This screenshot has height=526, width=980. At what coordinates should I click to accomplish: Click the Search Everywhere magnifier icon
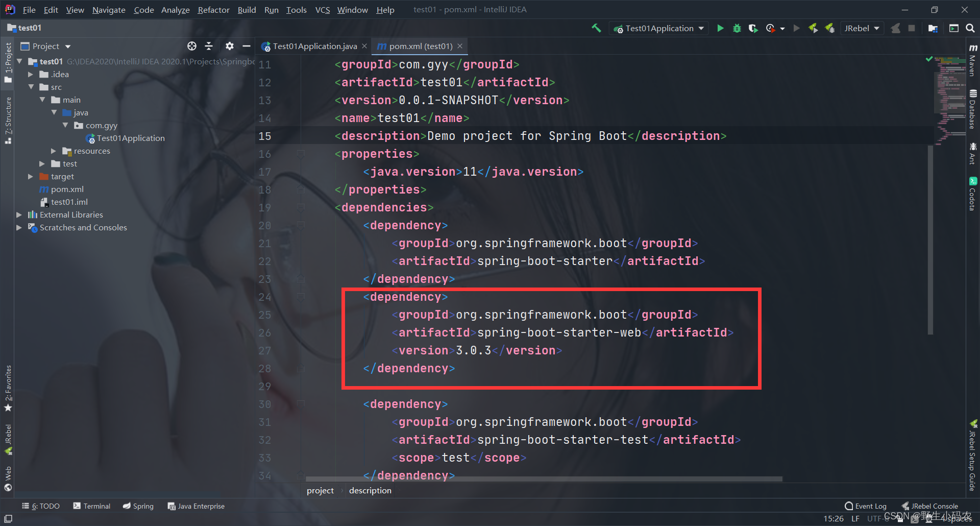(x=970, y=28)
